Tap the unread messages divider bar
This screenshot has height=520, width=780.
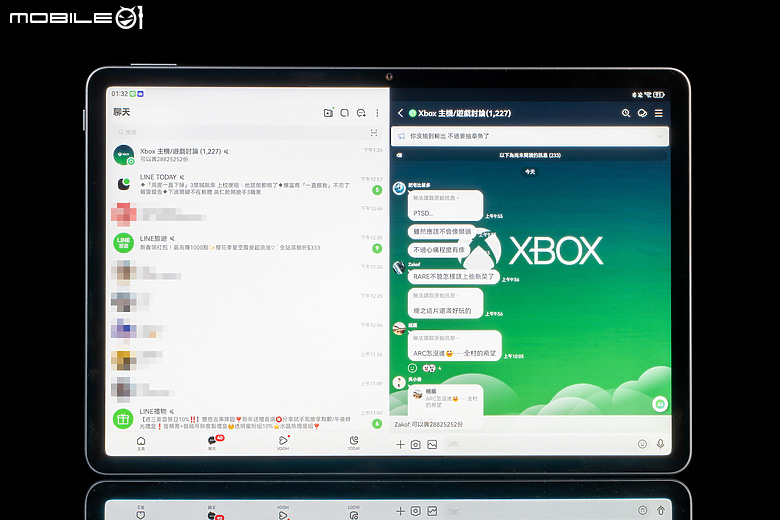[529, 155]
